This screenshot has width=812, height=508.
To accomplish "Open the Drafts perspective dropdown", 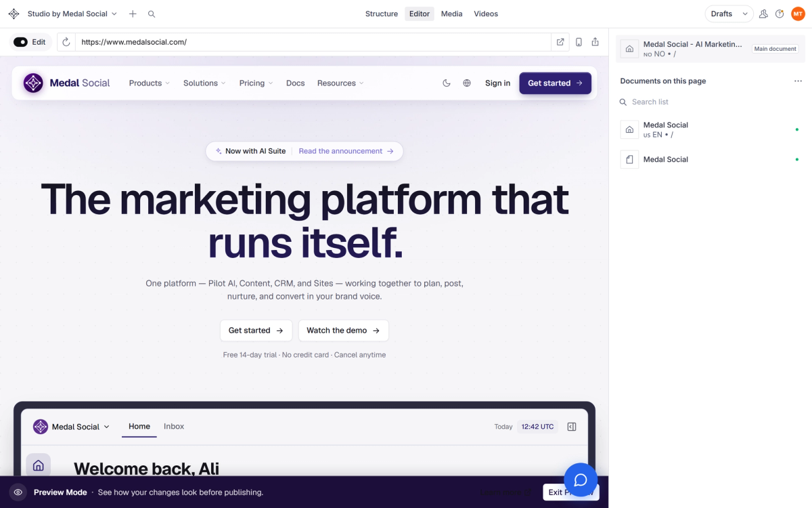I will tap(729, 14).
